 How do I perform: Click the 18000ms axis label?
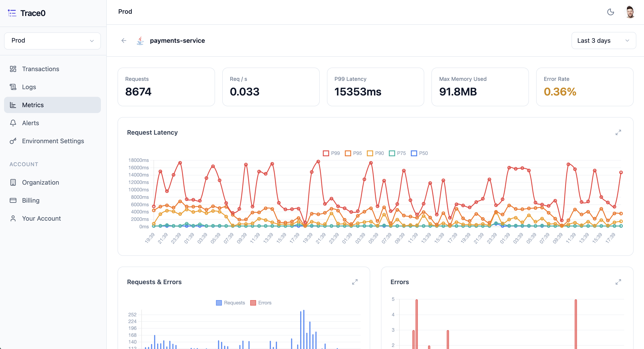point(138,160)
